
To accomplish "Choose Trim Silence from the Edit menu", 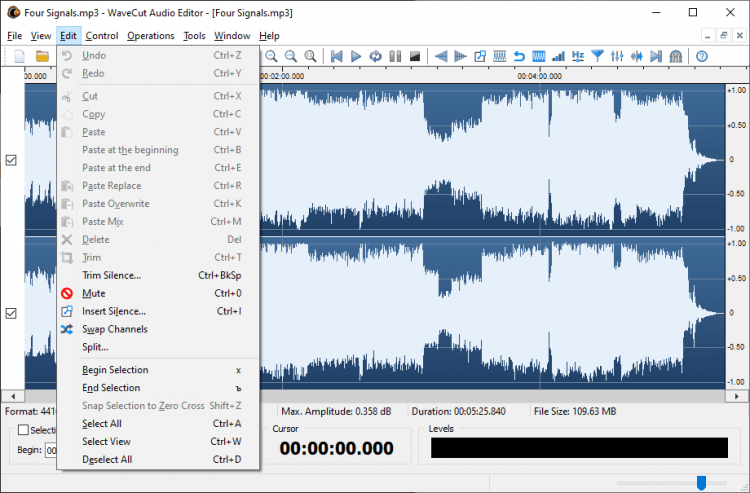I will pos(111,275).
